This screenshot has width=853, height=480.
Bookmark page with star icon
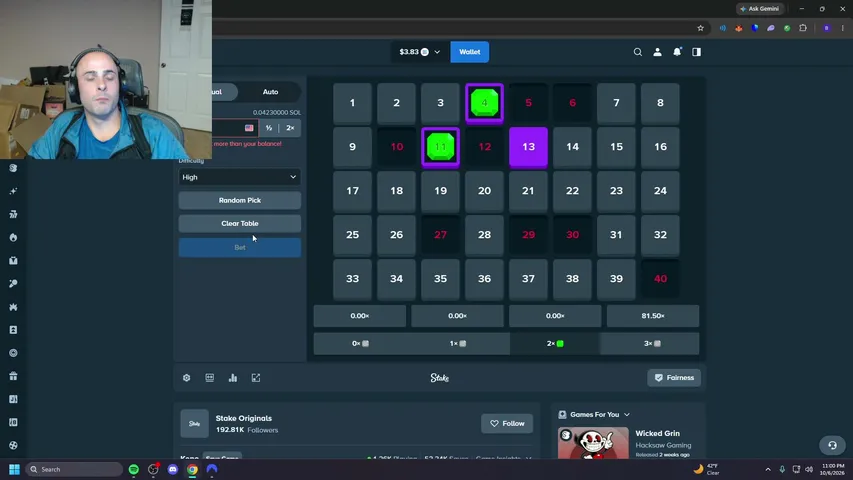point(701,28)
